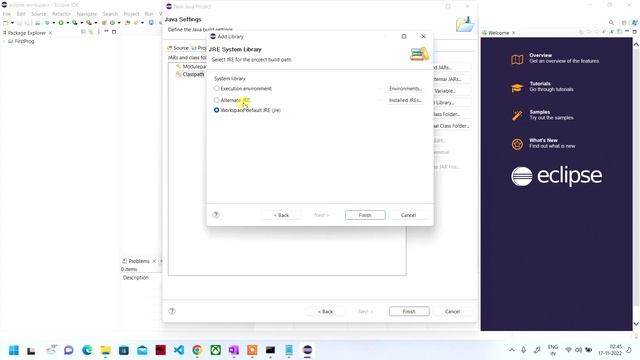Open the Search menu
640x360 pixels.
tap(110, 14)
